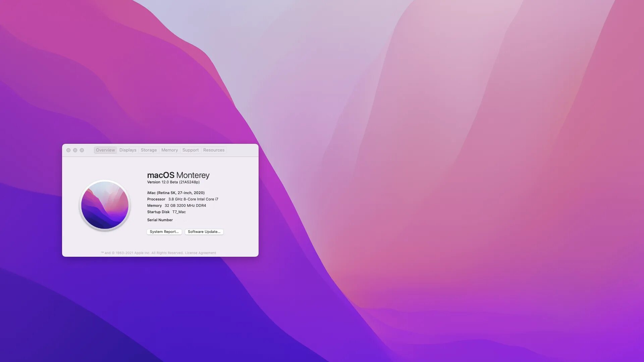Open the Displays tab
This screenshot has height=362, width=644.
pos(128,150)
